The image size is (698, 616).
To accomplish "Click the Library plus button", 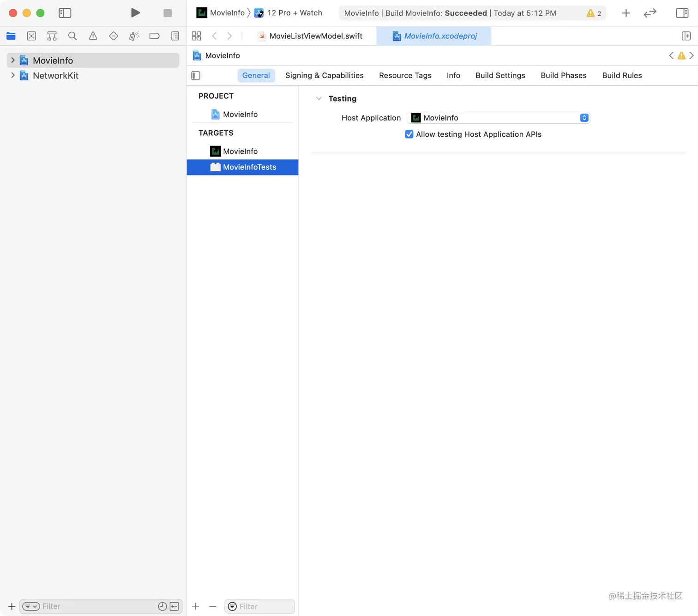I will 626,13.
